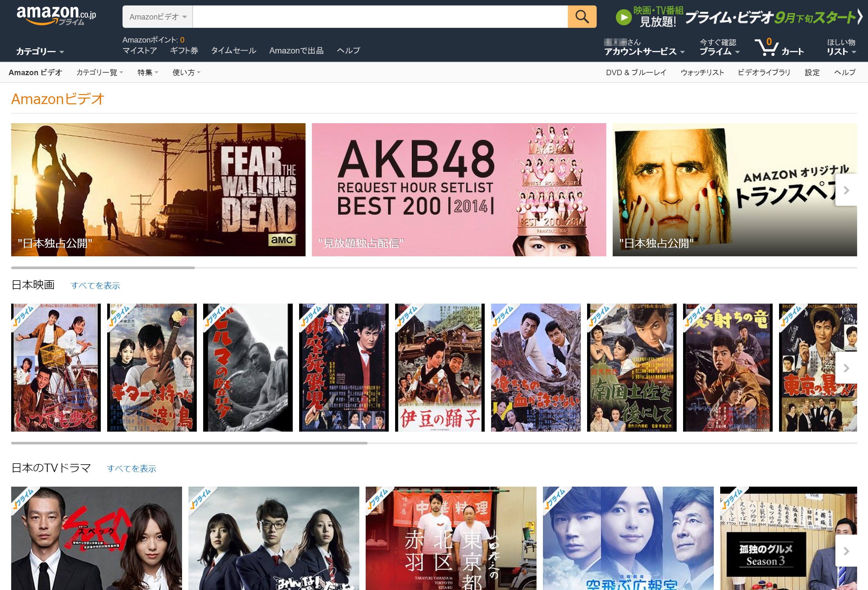Click すべてを表示 next to 日本のTVドラマ
This screenshot has width=868, height=590.
(x=131, y=469)
